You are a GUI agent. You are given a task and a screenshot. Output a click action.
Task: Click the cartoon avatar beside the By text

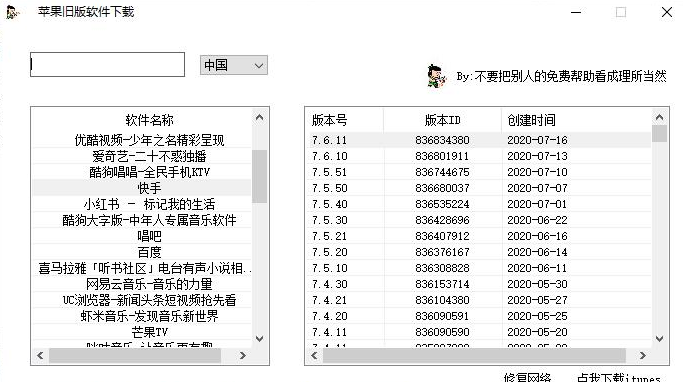point(436,76)
